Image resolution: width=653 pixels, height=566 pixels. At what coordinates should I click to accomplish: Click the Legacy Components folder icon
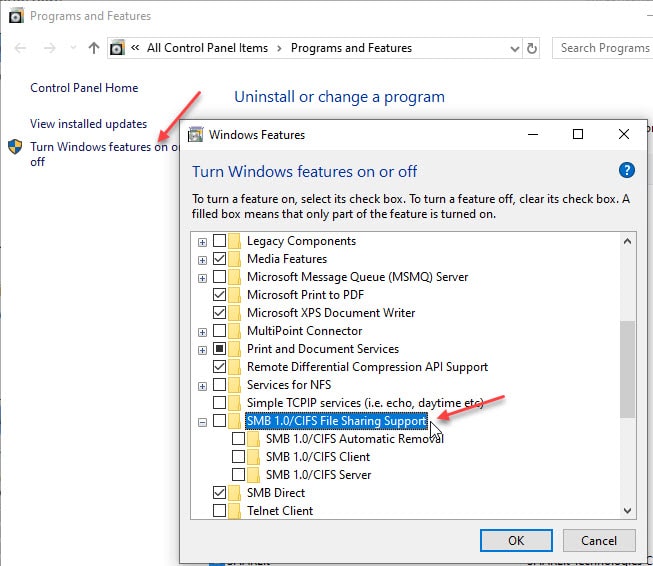coord(234,241)
